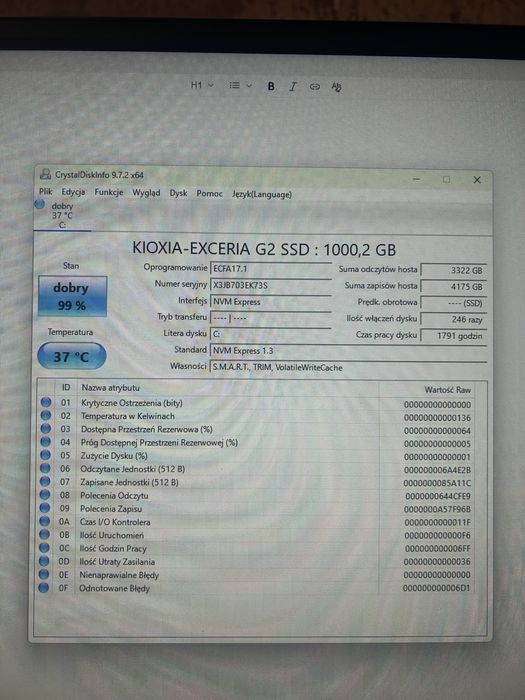
Task: Click the Oprogramowanie field ECFA17.1
Action: [271, 269]
